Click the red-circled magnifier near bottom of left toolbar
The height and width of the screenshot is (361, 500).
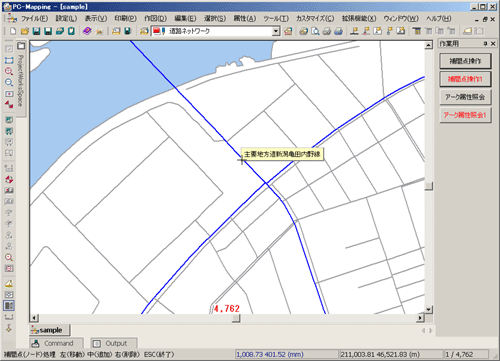(9, 257)
